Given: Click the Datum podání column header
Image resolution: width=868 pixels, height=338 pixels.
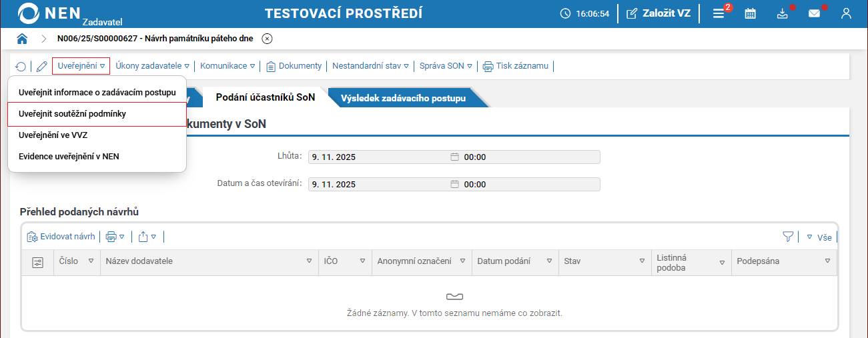Looking at the screenshot, I should pos(515,261).
